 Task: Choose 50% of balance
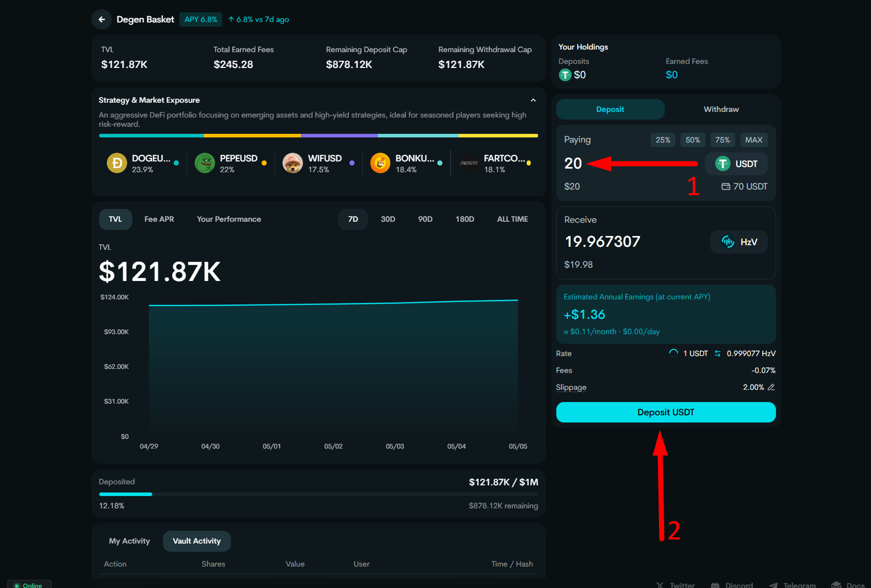click(693, 140)
